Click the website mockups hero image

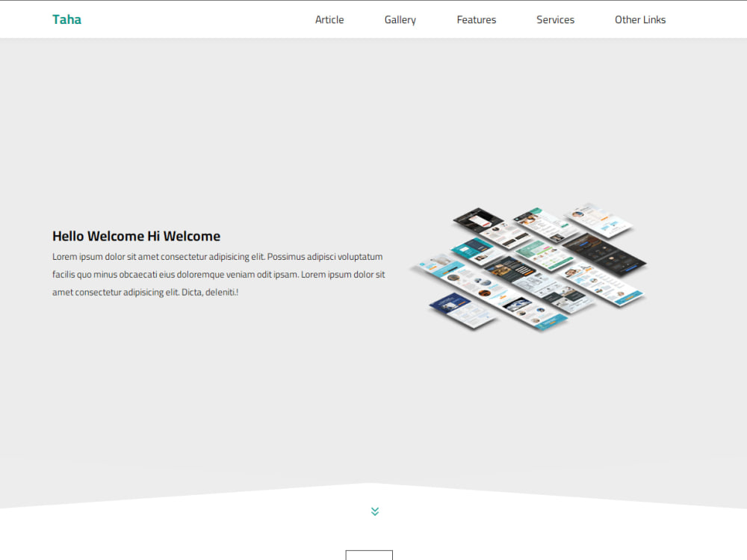pyautogui.click(x=528, y=267)
